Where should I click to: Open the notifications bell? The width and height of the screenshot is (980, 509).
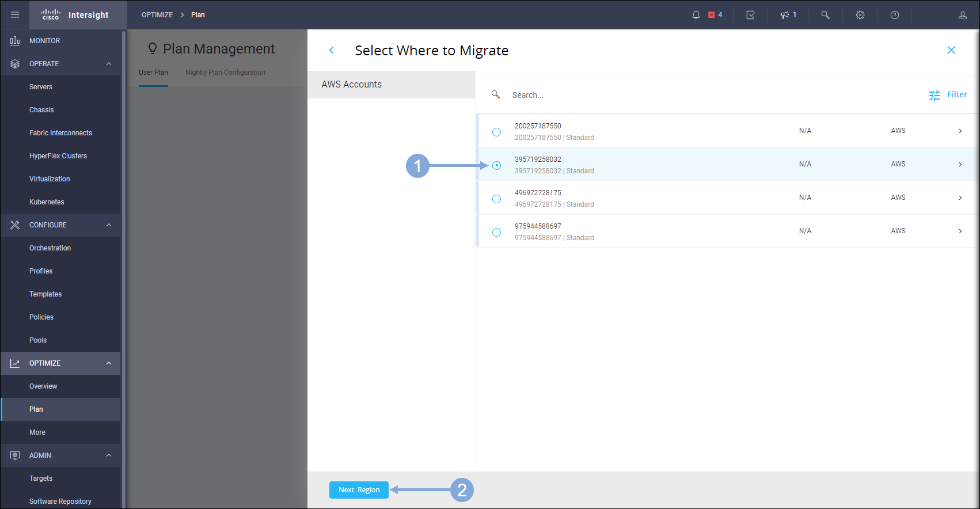(696, 15)
